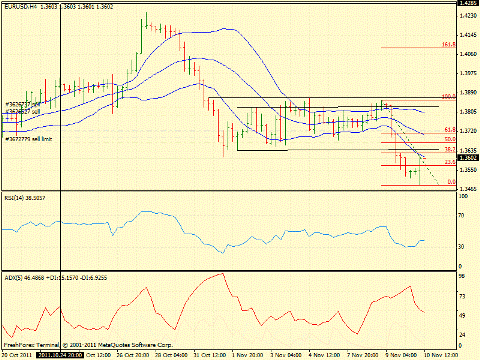Click the 20 Oct 2011 date label
The height and width of the screenshot is (360, 480).
click(17, 355)
